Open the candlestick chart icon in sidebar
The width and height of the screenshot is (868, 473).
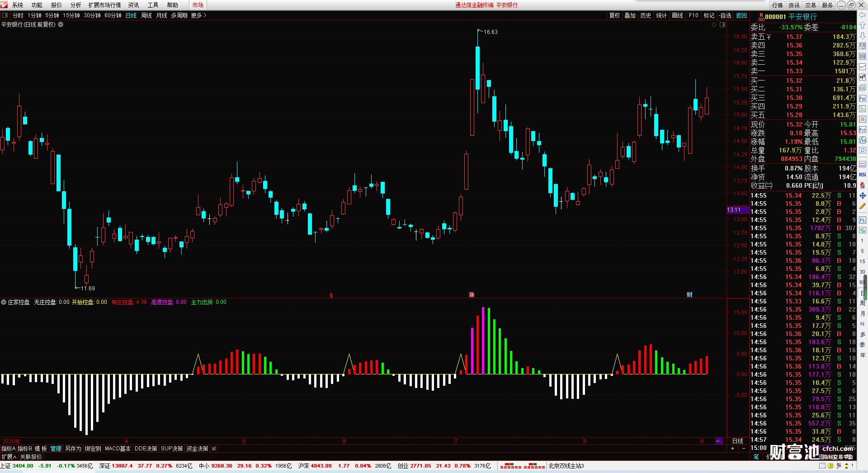pyautogui.click(x=863, y=77)
